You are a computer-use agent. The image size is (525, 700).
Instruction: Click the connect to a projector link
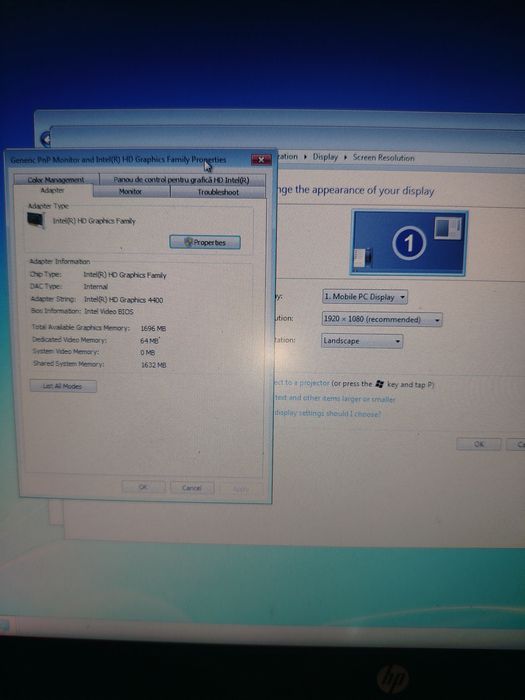302,383
